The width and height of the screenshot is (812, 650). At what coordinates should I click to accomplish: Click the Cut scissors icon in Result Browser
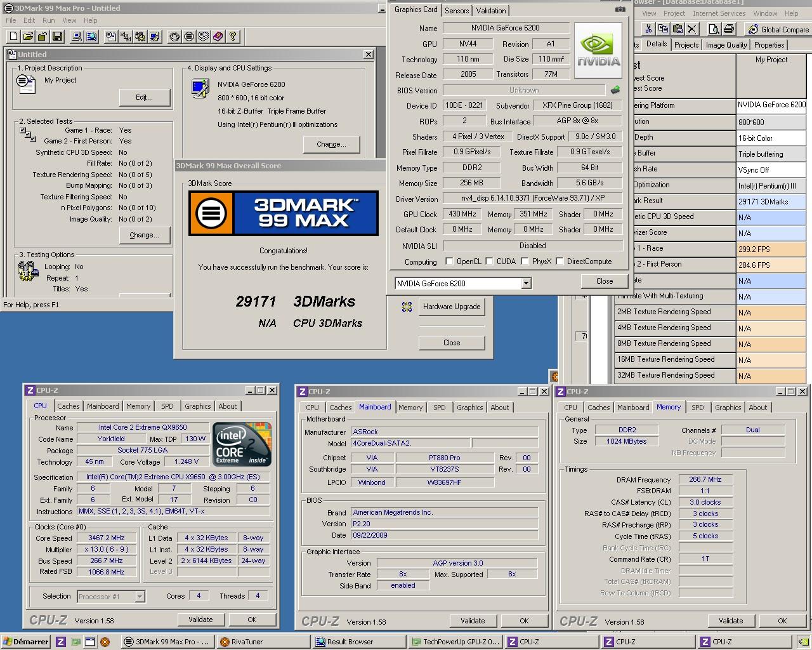[x=648, y=29]
